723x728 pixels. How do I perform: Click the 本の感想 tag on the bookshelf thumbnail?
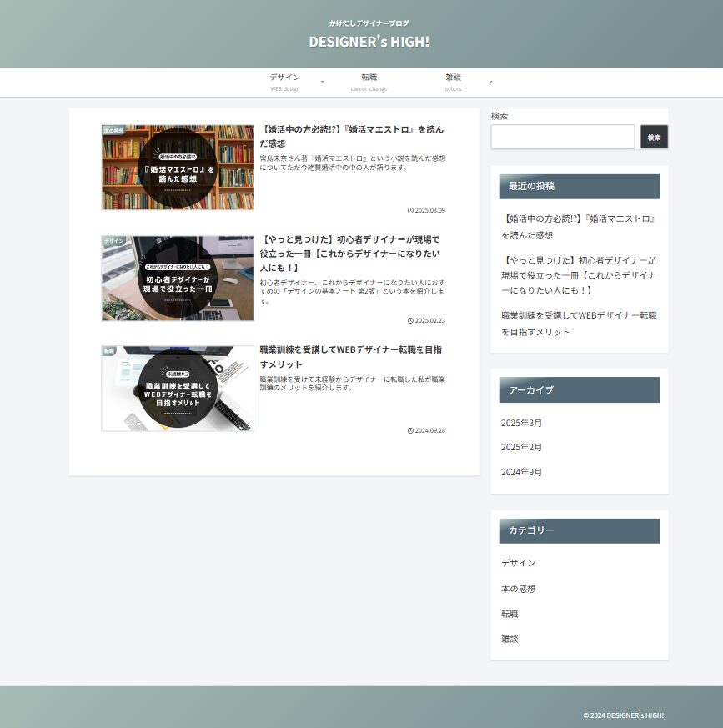pos(113,131)
